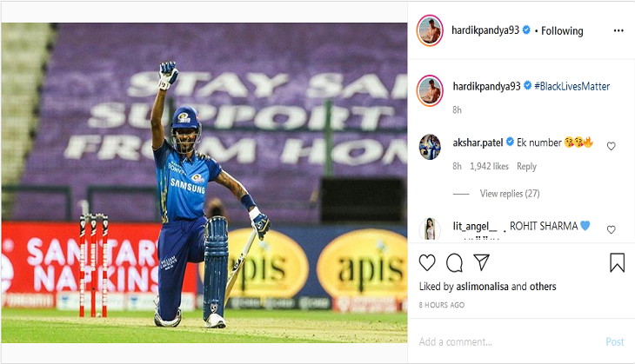
Task: Click hardikpandya93 profile picture in header
Action: [x=430, y=30]
